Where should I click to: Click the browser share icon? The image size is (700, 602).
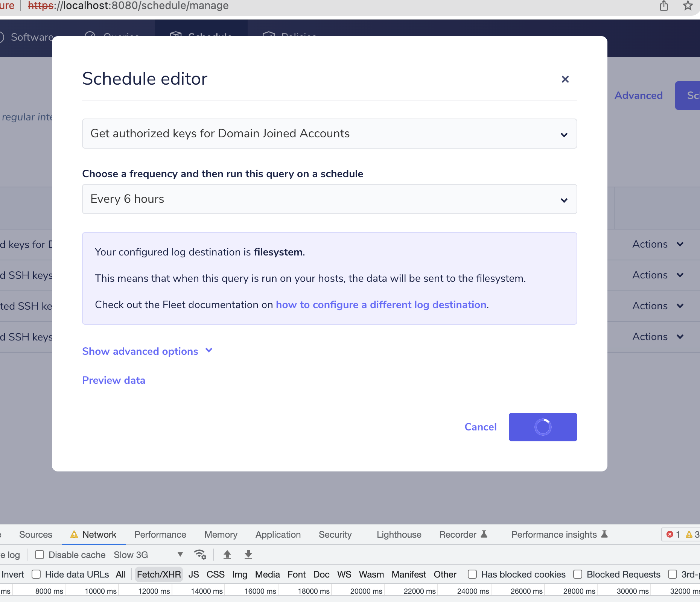point(664,6)
